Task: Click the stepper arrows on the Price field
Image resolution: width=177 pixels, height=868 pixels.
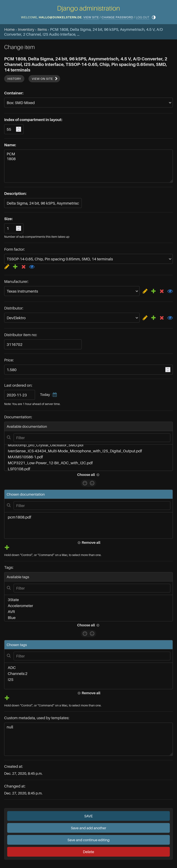Action: pyautogui.click(x=168, y=370)
